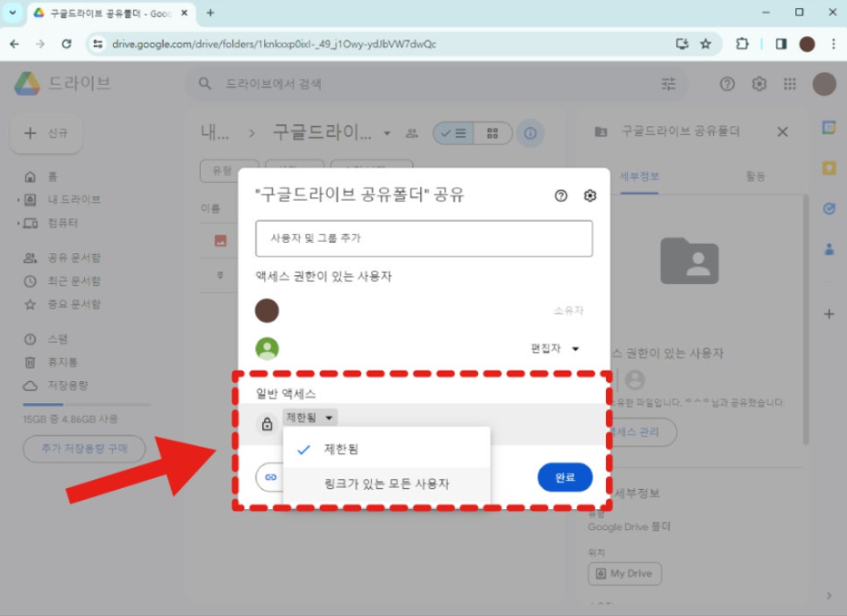Open folder name dropdown arrow in breadcrumb
847x616 pixels.
tap(387, 133)
